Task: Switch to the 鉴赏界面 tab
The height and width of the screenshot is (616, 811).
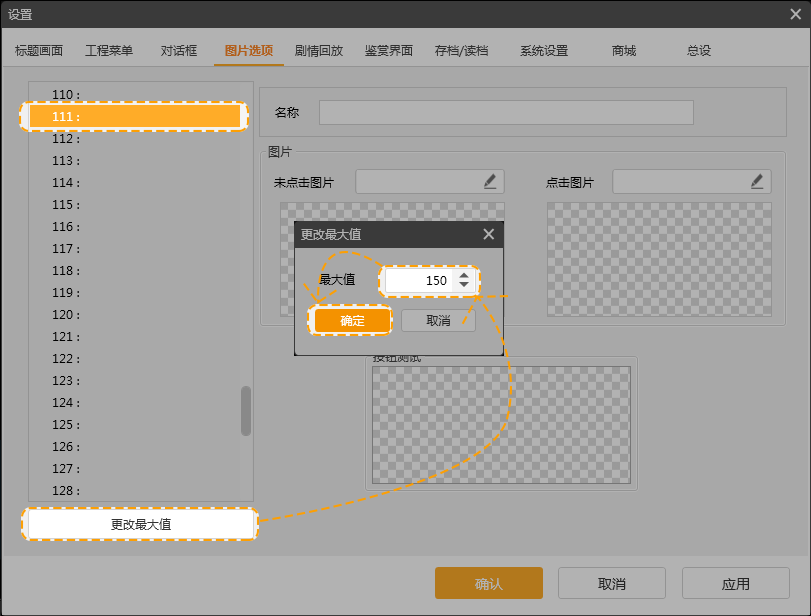Action: coord(388,48)
